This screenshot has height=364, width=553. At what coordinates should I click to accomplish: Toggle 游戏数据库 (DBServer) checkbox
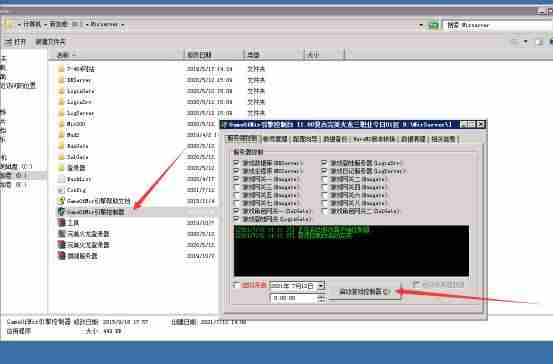236,163
